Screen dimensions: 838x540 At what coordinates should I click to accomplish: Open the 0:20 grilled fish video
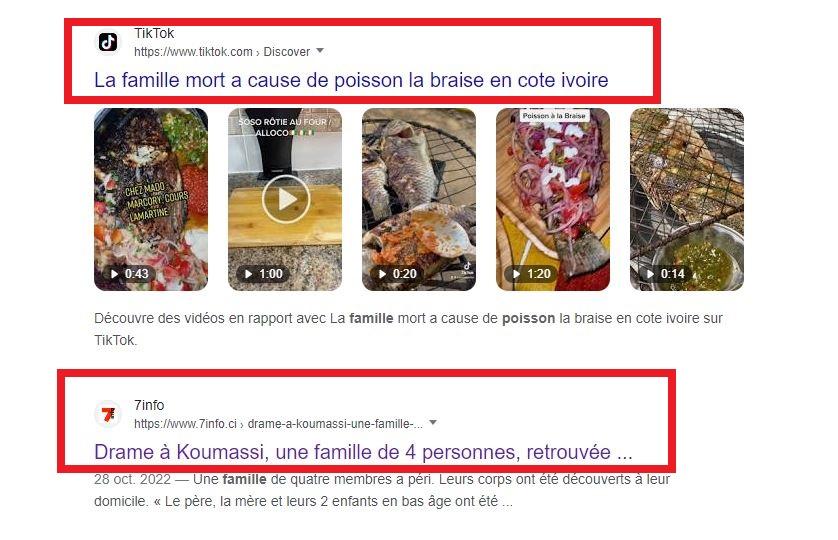point(419,199)
